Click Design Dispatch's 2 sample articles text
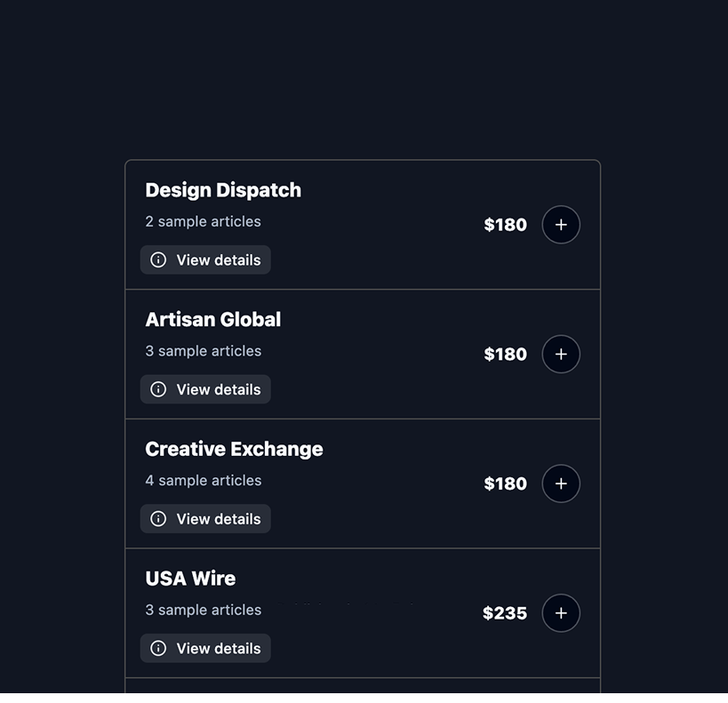This screenshot has width=728, height=703. pos(204,221)
